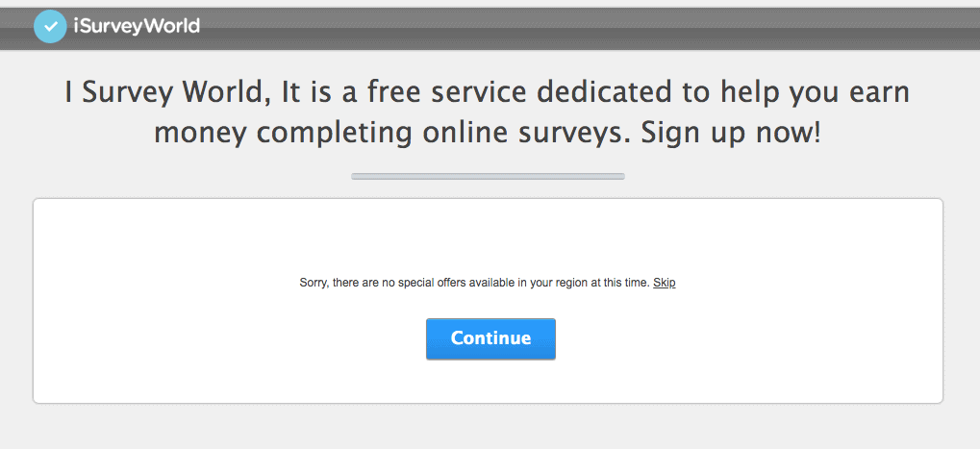Click empty area inside white offers panel
This screenshot has height=449, width=980.
coord(188,350)
